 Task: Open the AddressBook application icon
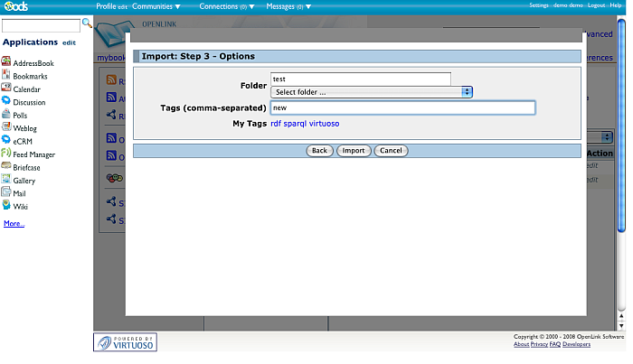[6, 62]
